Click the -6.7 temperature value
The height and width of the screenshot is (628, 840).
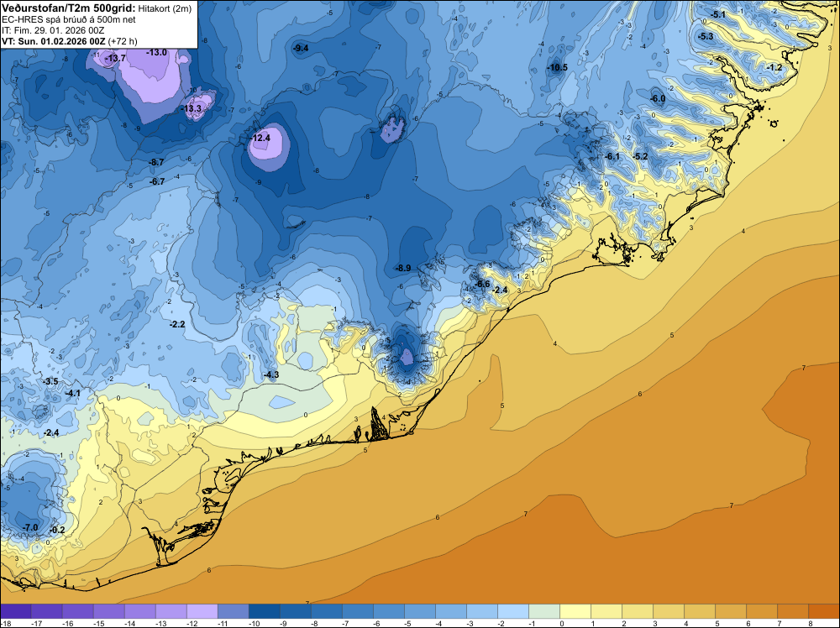pyautogui.click(x=157, y=182)
